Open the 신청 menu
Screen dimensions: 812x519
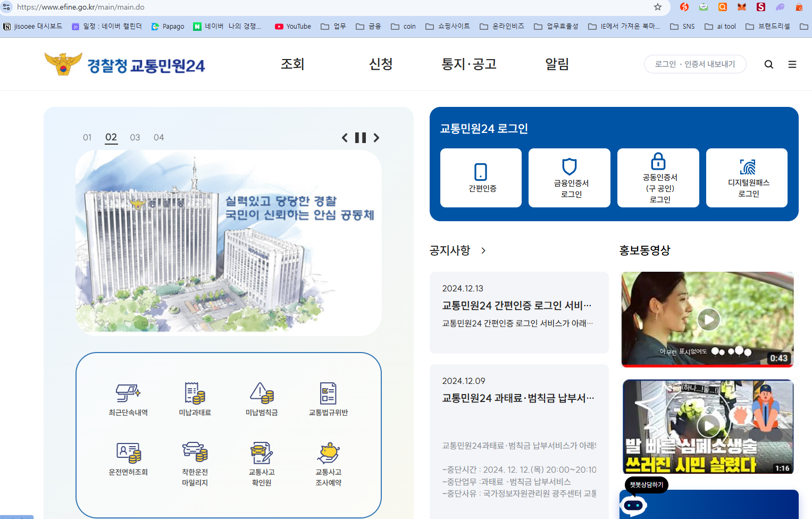pos(381,64)
